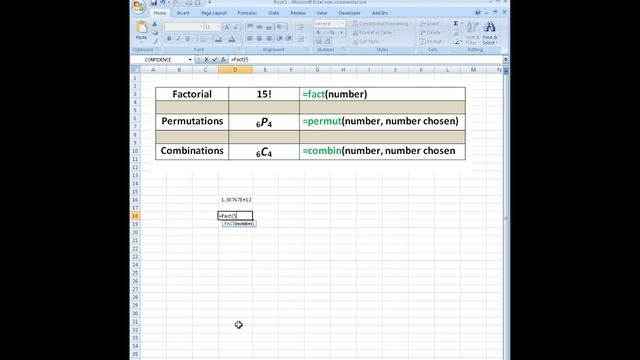Image resolution: width=640 pixels, height=360 pixels.
Task: Click the Decrease Indent icon
Action: coord(280,39)
